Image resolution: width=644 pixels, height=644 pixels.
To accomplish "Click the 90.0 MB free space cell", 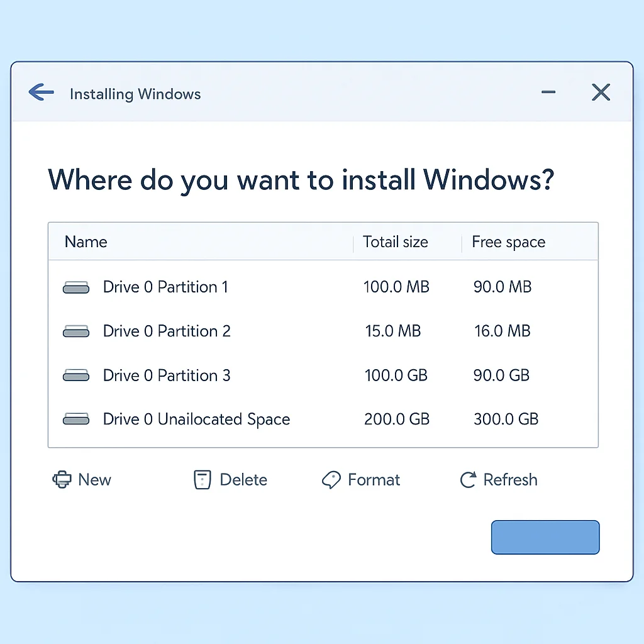I will [x=502, y=287].
